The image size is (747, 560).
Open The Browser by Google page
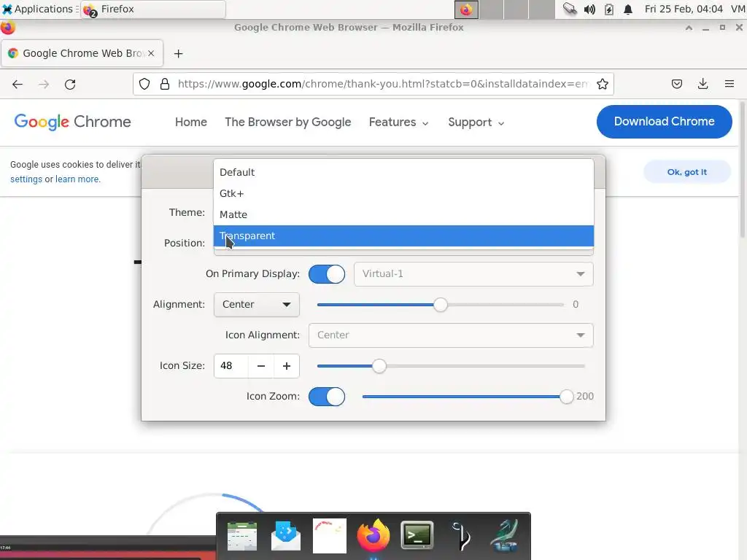287,122
